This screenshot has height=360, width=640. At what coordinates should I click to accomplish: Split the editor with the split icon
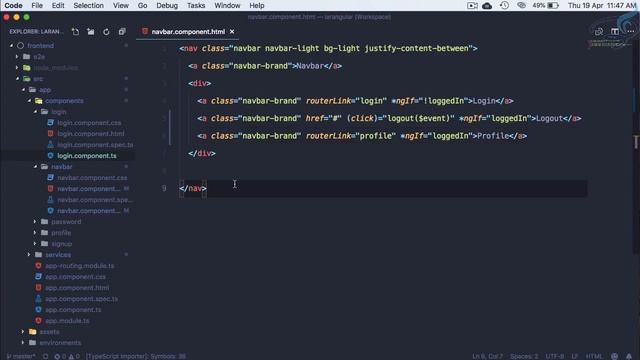(615, 31)
